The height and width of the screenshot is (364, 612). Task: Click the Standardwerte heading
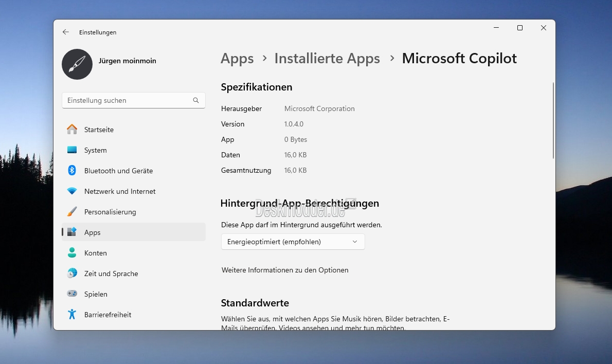[x=255, y=303]
